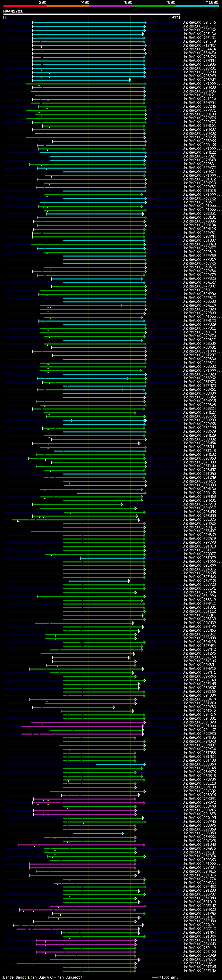Open UniRef100_A7NSX9 label
The width and height of the screenshot is (222, 980).
click(199, 535)
